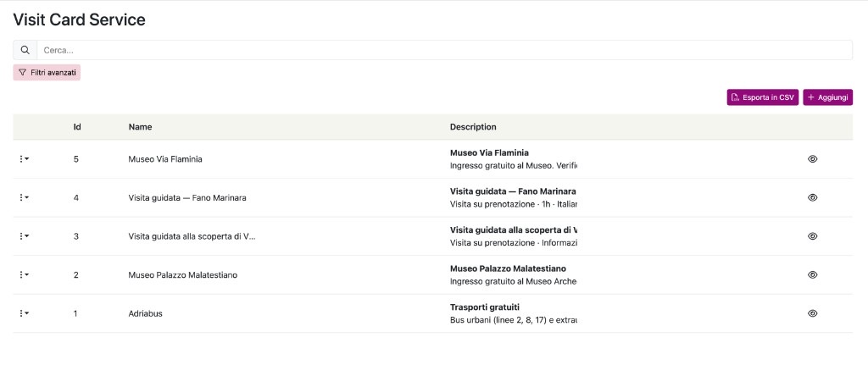Click Esporta in CSV button
Image resolution: width=868 pixels, height=376 pixels.
point(762,97)
